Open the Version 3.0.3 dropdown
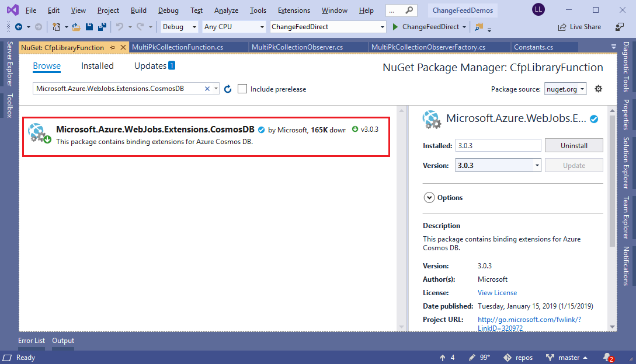This screenshot has width=636, height=364. tap(498, 166)
